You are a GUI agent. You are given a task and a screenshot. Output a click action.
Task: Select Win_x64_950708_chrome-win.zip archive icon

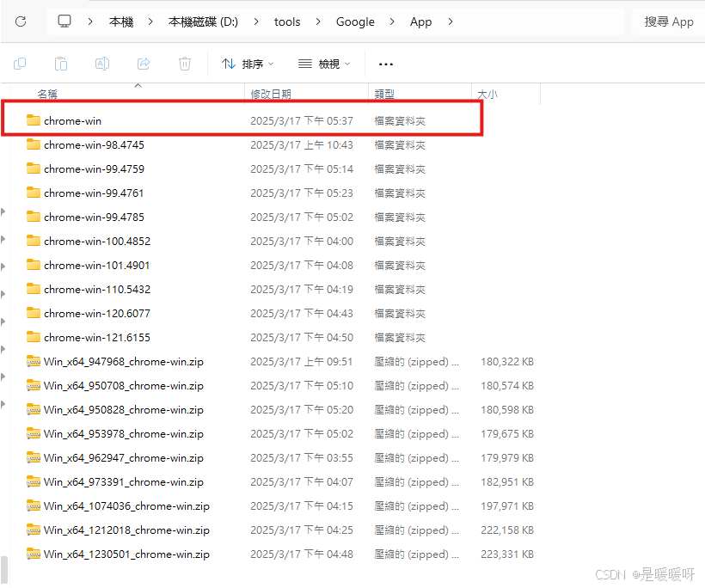[x=34, y=385]
